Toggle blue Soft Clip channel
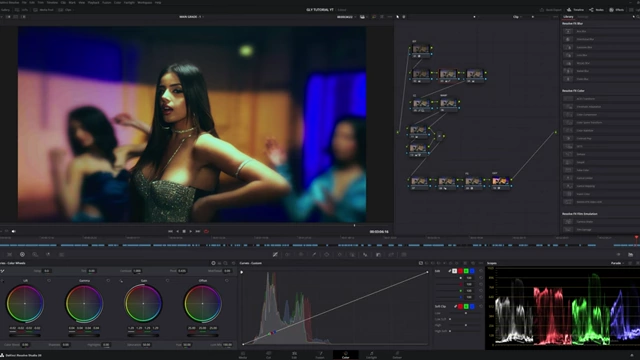The height and width of the screenshot is (360, 640). click(472, 306)
